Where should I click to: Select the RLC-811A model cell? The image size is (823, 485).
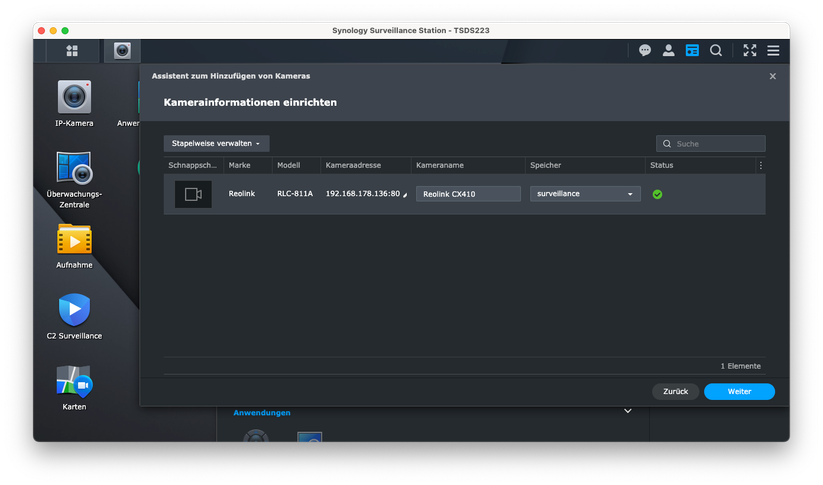(x=295, y=194)
